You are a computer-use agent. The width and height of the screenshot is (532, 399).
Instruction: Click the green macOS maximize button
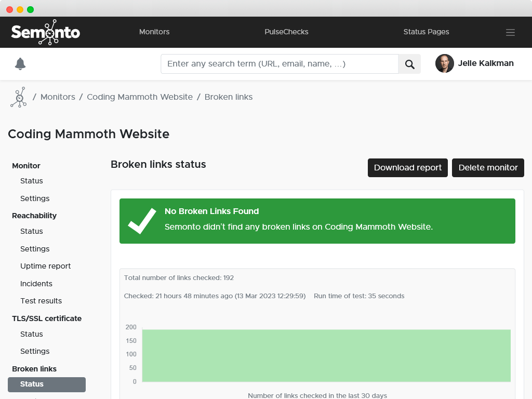31,9
